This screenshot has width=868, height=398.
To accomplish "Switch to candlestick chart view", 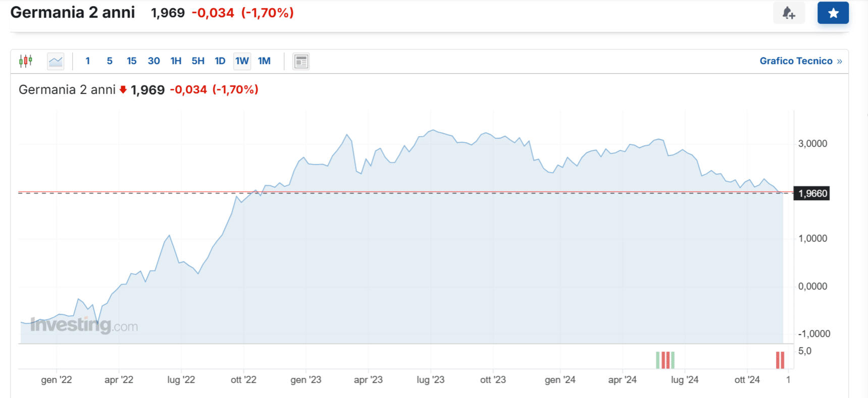I will 26,61.
